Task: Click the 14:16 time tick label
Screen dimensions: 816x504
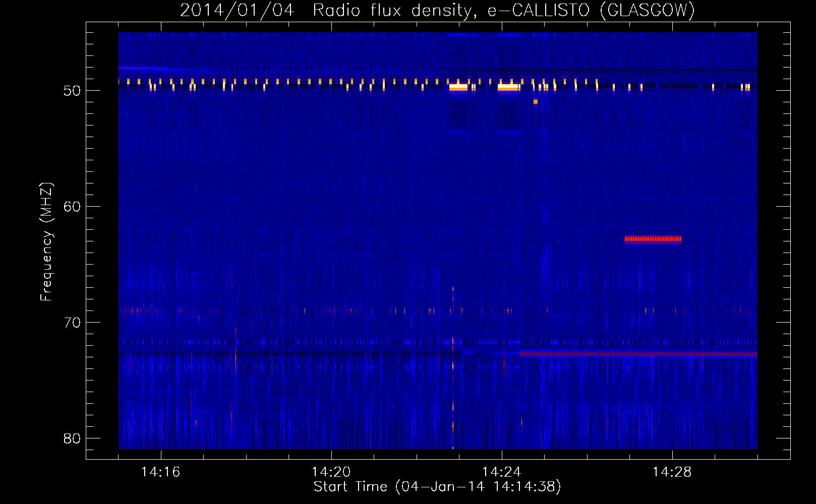Action: click(160, 472)
